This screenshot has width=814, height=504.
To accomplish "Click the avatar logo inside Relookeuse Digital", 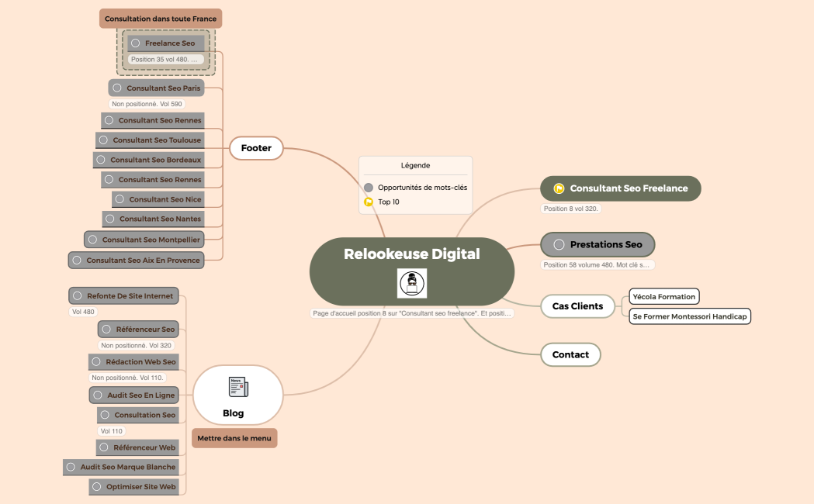I will tap(412, 284).
